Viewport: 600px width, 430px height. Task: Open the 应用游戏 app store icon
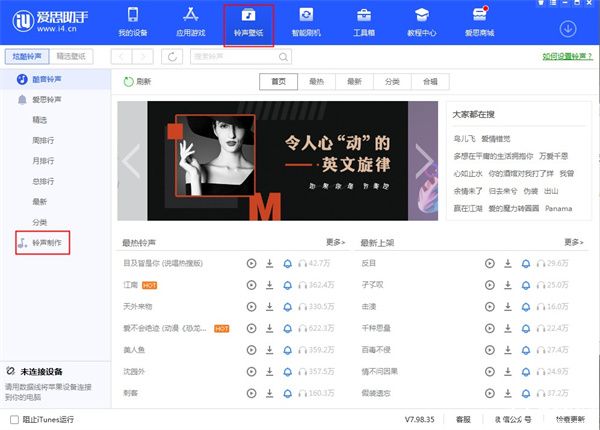click(x=190, y=22)
